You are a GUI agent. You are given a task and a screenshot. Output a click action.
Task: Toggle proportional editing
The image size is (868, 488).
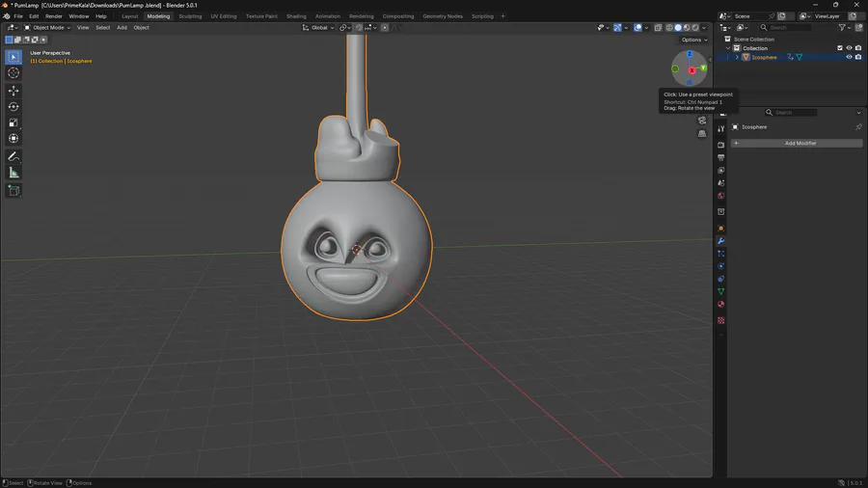point(384,28)
